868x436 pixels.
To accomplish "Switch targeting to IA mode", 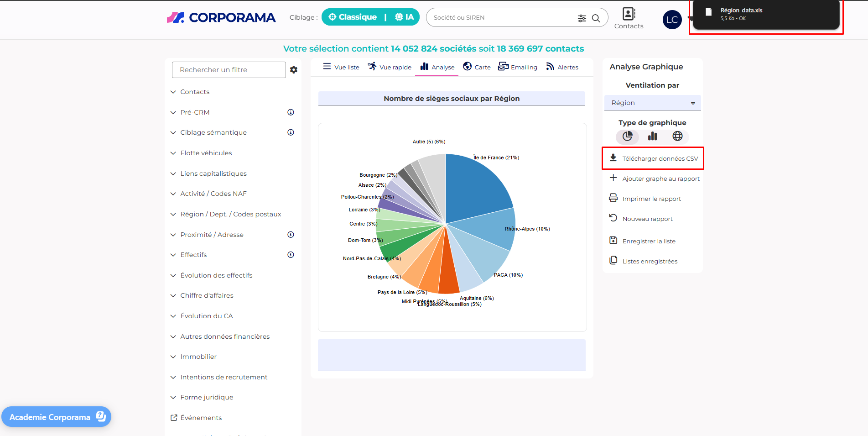I will 404,17.
